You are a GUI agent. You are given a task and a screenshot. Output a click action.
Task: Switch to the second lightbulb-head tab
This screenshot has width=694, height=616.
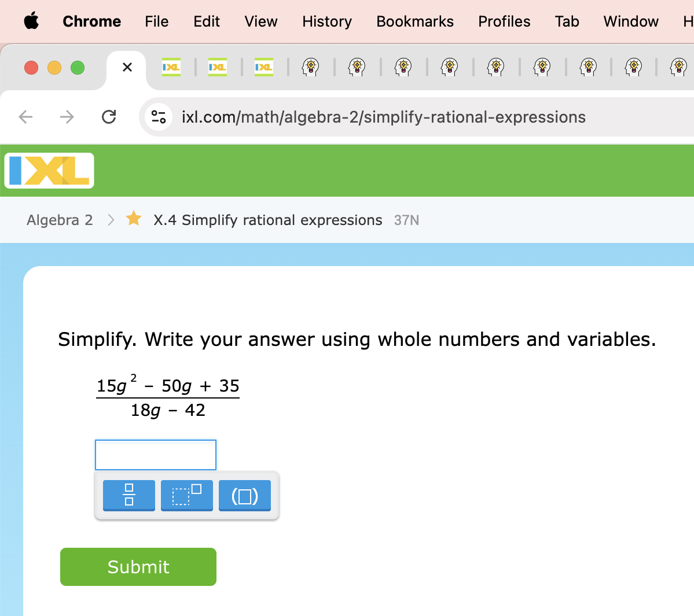(357, 67)
